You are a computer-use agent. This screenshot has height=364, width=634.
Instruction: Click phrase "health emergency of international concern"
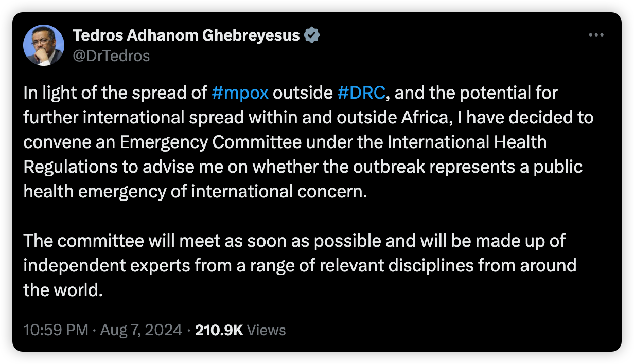(196, 192)
